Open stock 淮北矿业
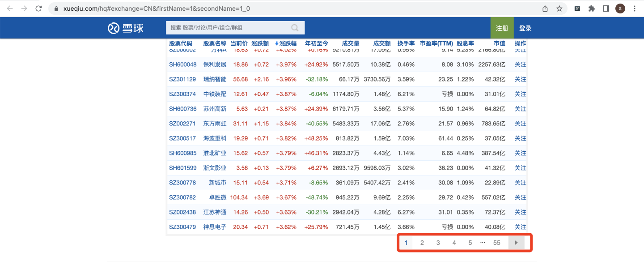 [x=215, y=153]
